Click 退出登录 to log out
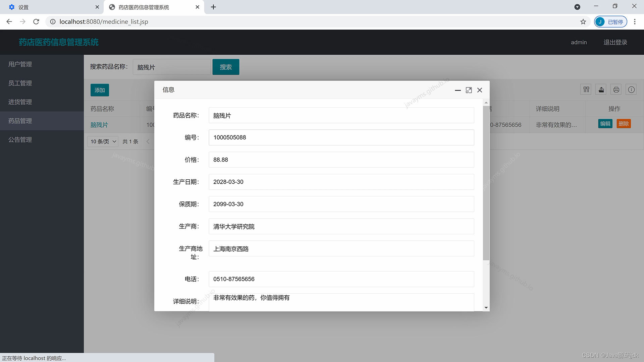644x362 pixels. (x=615, y=42)
